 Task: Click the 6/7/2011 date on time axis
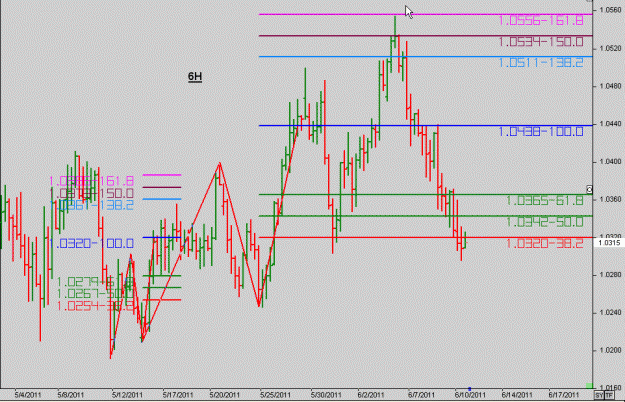[x=421, y=395]
